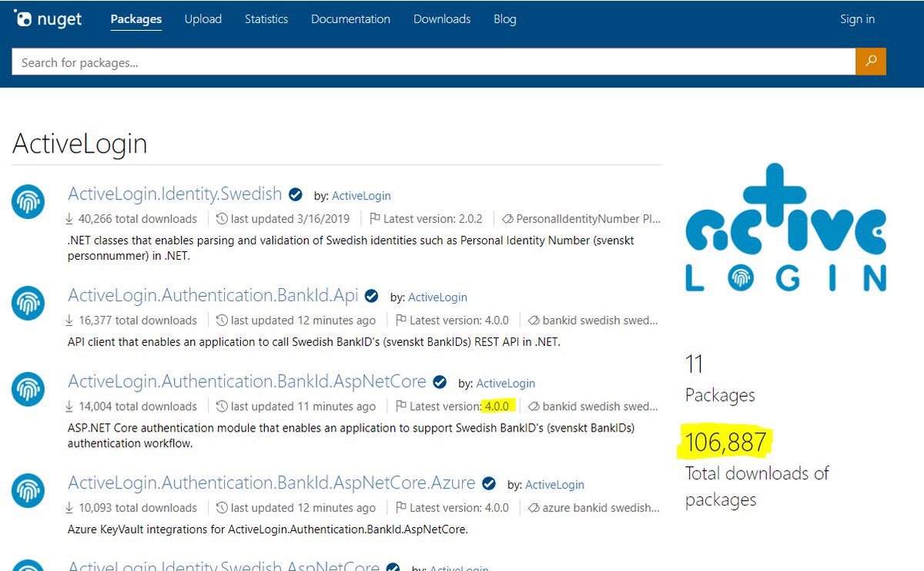The width and height of the screenshot is (924, 571).
Task: Click the PersonalIdentityNumber tag text
Action: click(x=588, y=219)
